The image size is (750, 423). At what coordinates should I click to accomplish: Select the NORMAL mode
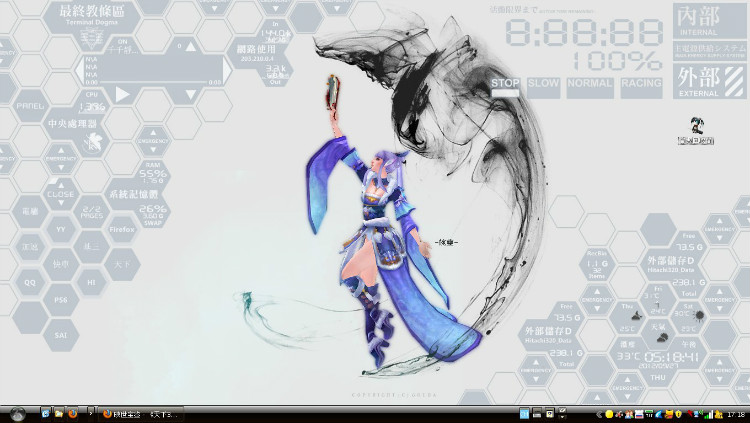click(590, 88)
